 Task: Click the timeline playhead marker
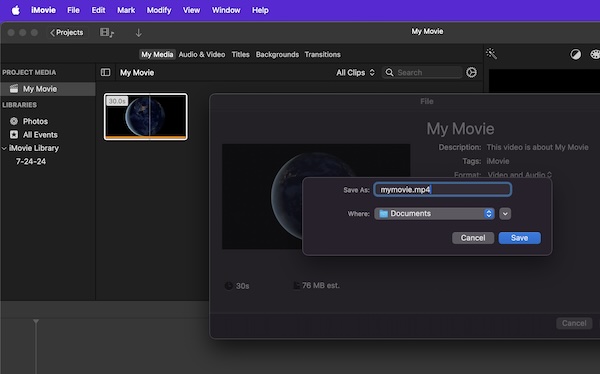(36, 322)
